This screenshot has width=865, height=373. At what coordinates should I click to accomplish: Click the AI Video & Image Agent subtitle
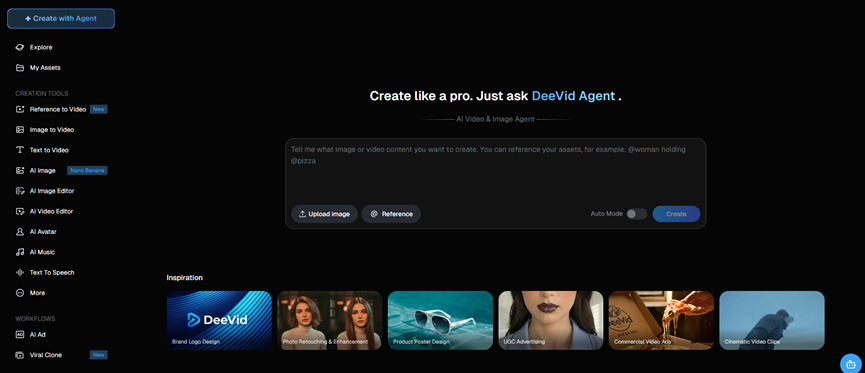(x=495, y=119)
